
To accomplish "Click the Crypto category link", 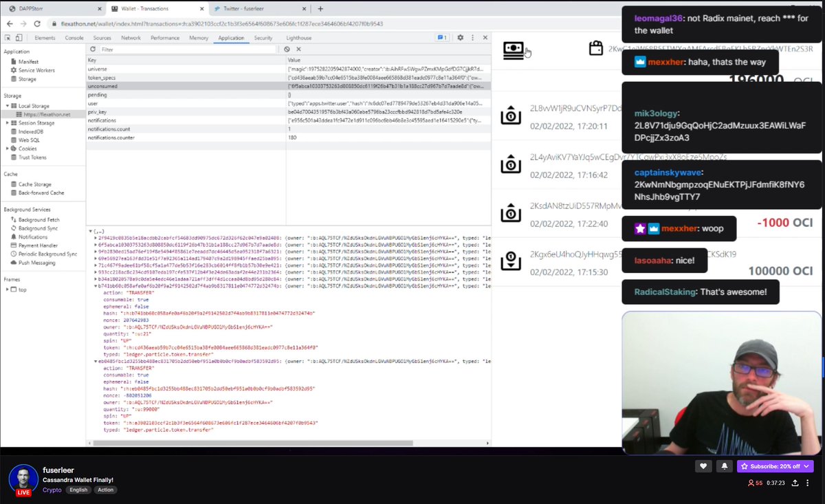I will point(52,490).
